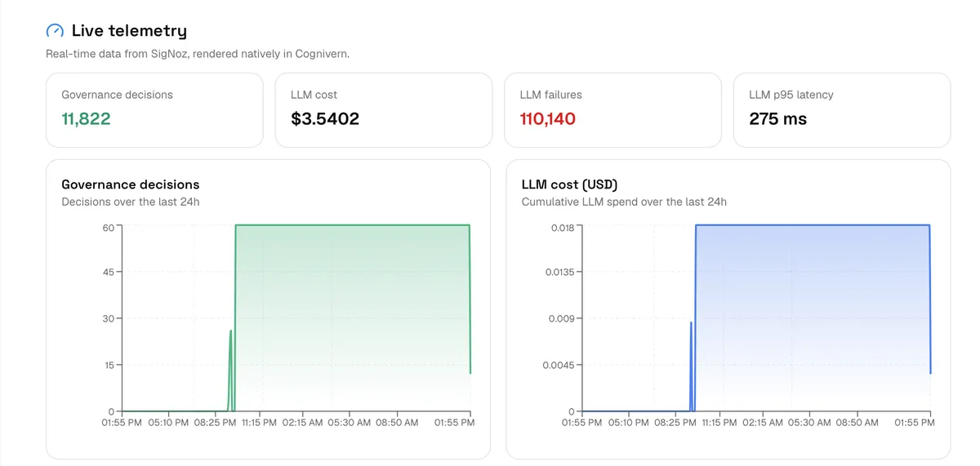Select the LLM p95 latency card
Screen dimensions: 980x466
842,110
